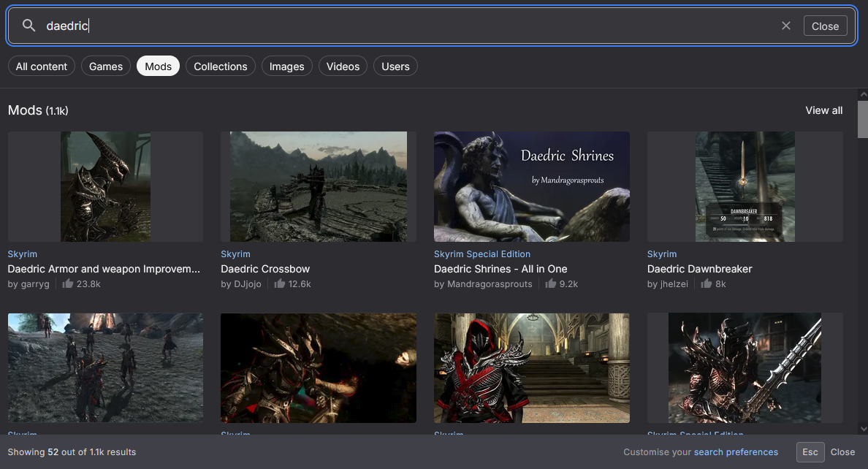Screen dimensions: 868x469
Task: Click the 12.6k endorsement count
Action: tap(300, 284)
